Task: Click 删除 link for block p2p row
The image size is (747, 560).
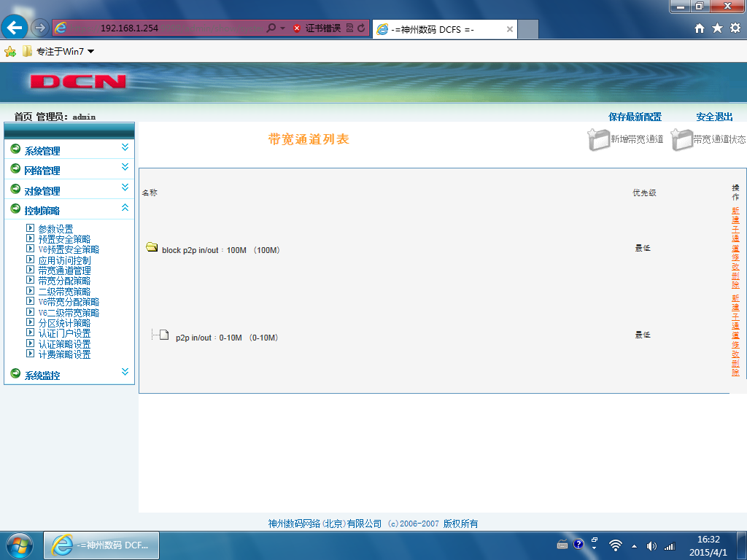Action: (x=735, y=280)
